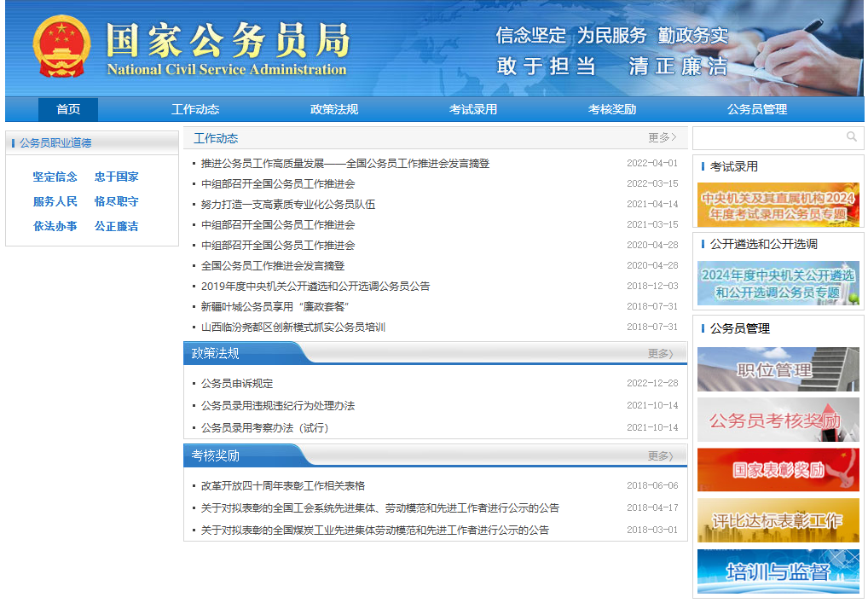Image resolution: width=868 pixels, height=603 pixels.
Task: Open the 公务员申诉规定 article link
Action: pos(237,384)
